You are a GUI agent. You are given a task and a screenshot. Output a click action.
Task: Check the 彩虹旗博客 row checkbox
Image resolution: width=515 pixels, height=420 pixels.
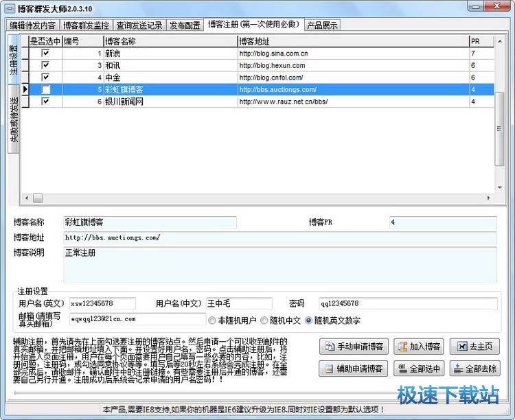coord(45,89)
